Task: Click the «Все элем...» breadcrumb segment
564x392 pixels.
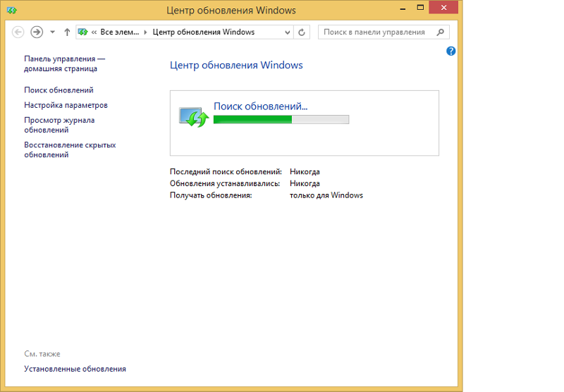Action: [x=119, y=32]
